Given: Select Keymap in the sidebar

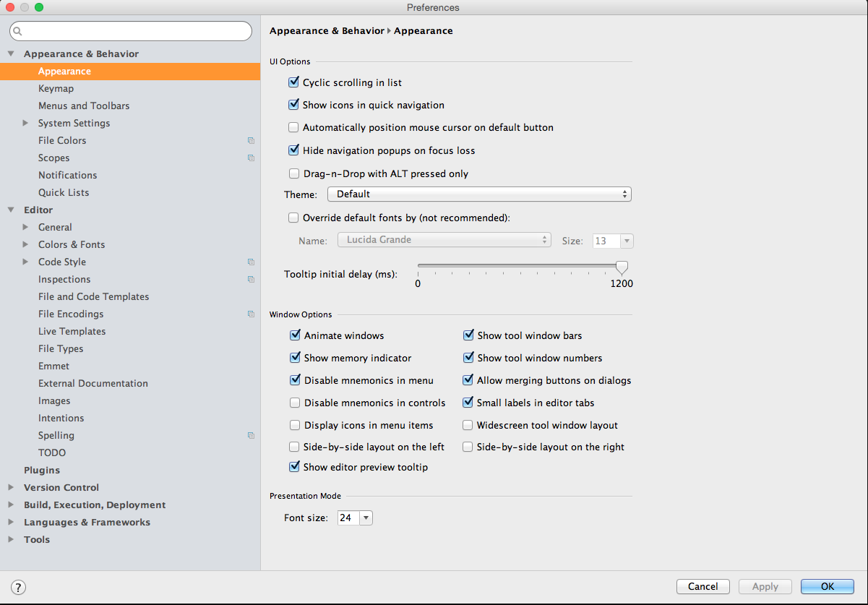Looking at the screenshot, I should click(x=56, y=88).
